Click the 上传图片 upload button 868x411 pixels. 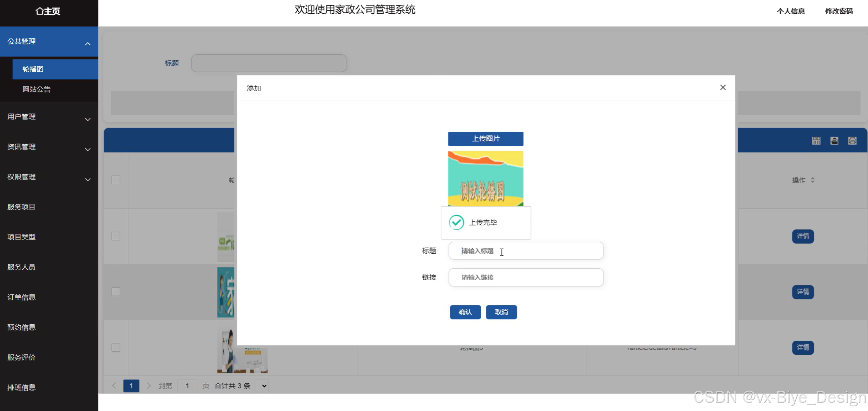tap(485, 139)
